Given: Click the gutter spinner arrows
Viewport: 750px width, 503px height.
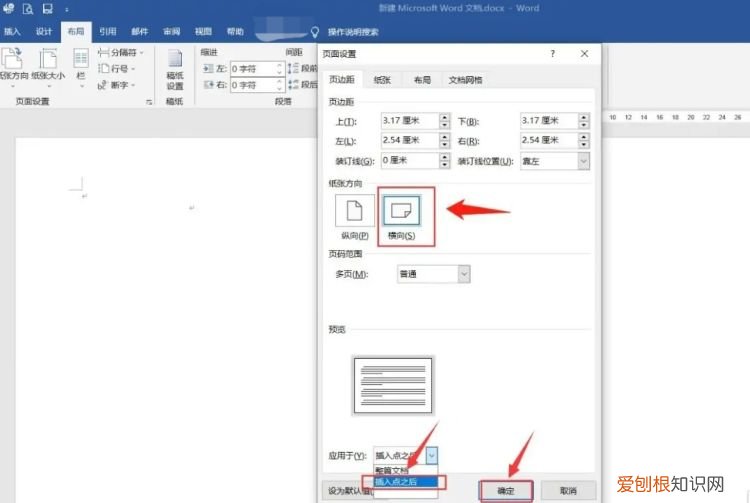Looking at the screenshot, I should (444, 160).
